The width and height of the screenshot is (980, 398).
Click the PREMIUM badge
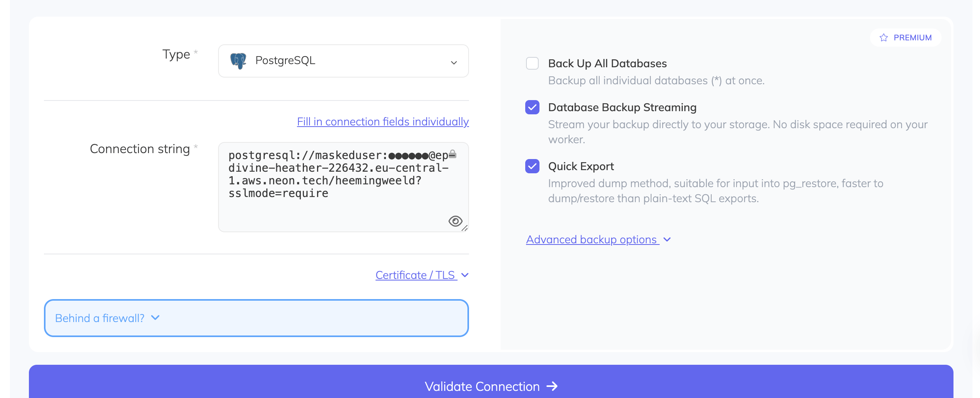(906, 37)
